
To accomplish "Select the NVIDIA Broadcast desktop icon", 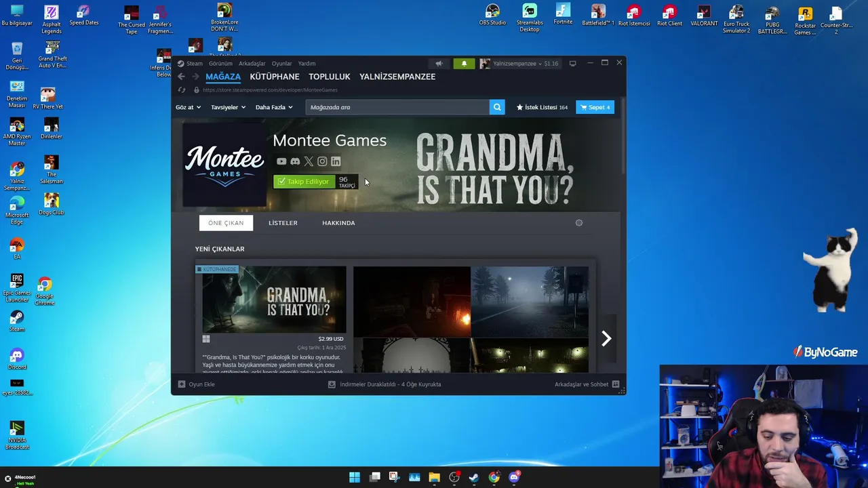I will (x=17, y=436).
